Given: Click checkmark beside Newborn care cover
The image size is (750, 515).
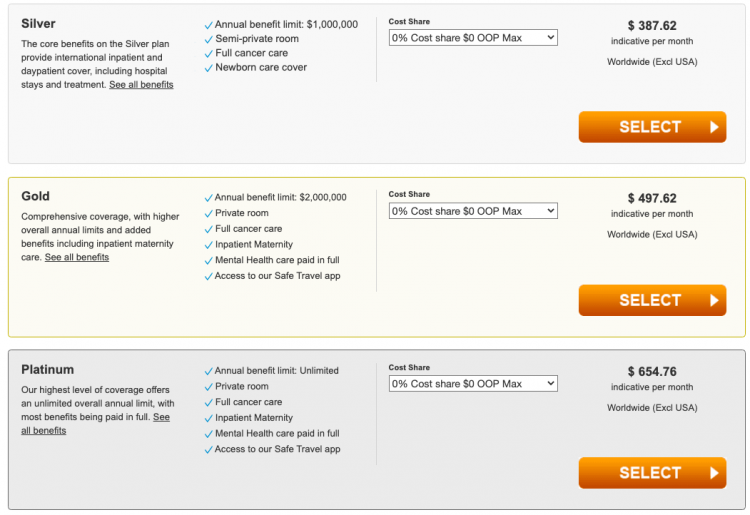Looking at the screenshot, I should pos(208,68).
